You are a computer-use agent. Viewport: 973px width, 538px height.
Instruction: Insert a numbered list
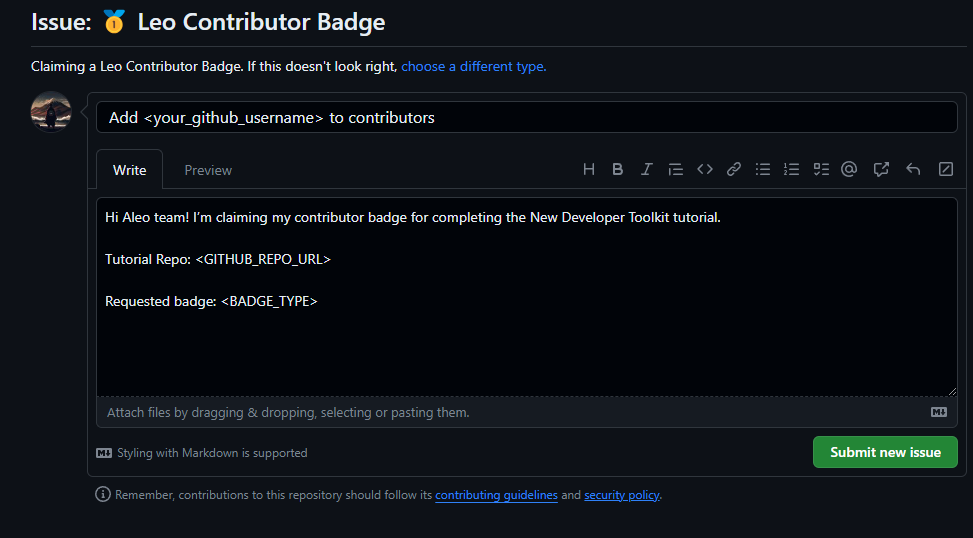[x=791, y=169]
